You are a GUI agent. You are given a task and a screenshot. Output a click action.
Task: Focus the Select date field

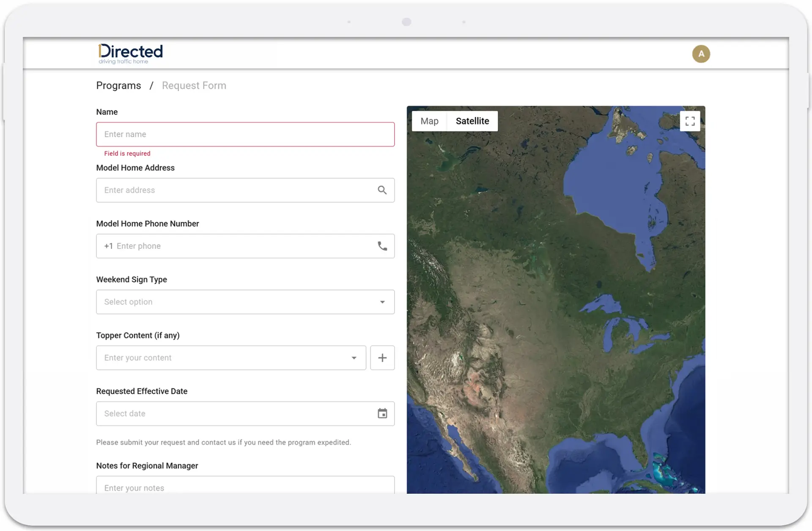click(245, 413)
